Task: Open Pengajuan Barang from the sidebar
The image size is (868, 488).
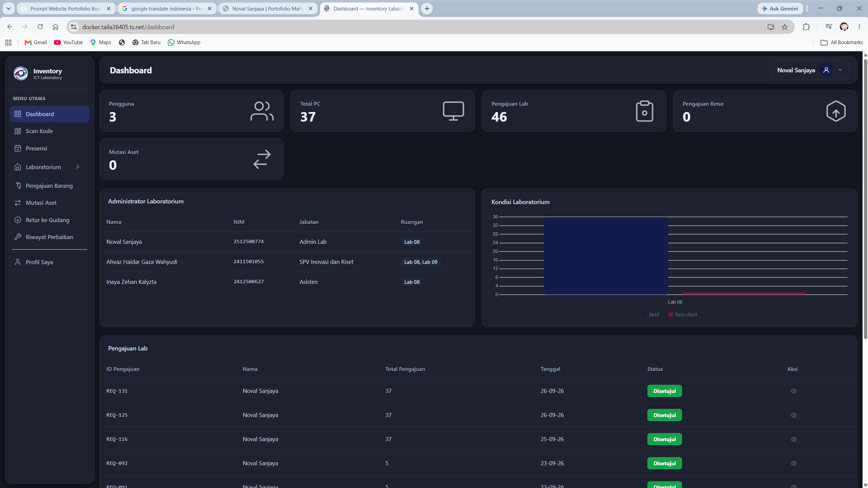Action: [50, 186]
